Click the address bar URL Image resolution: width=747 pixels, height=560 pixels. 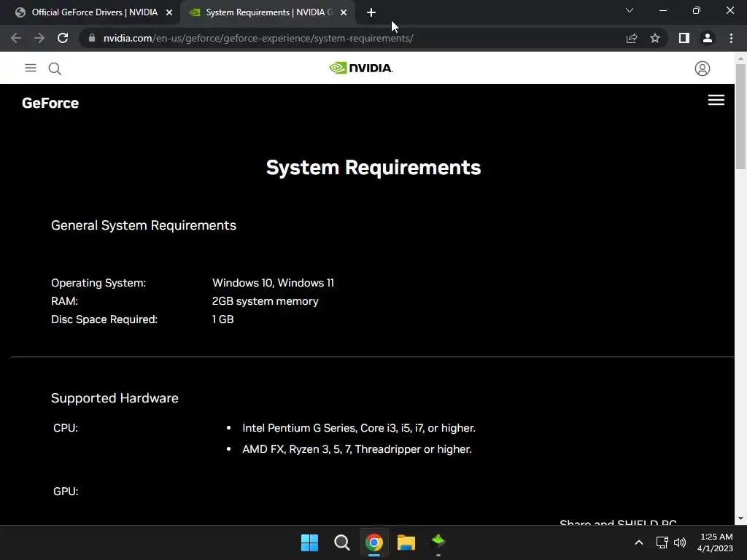tap(258, 38)
